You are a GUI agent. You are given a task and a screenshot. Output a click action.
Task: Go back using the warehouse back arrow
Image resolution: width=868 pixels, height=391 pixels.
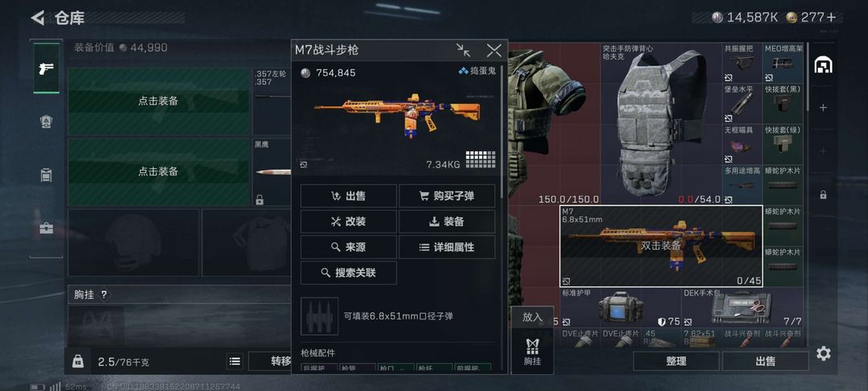click(x=38, y=18)
